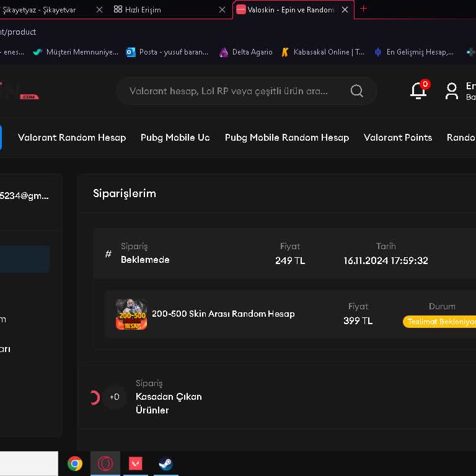This screenshot has height=476, width=476.
Task: Close the Şikayetyaz tab
Action: (x=99, y=10)
